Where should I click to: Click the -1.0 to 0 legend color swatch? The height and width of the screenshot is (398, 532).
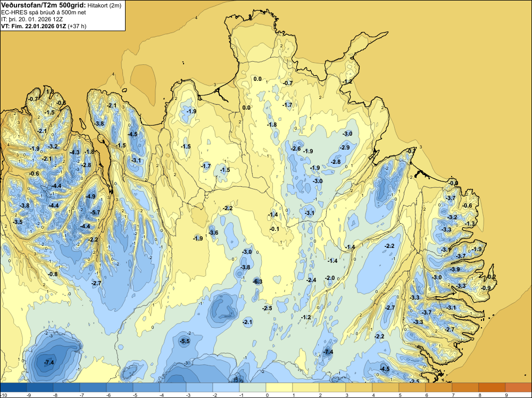(x=252, y=387)
